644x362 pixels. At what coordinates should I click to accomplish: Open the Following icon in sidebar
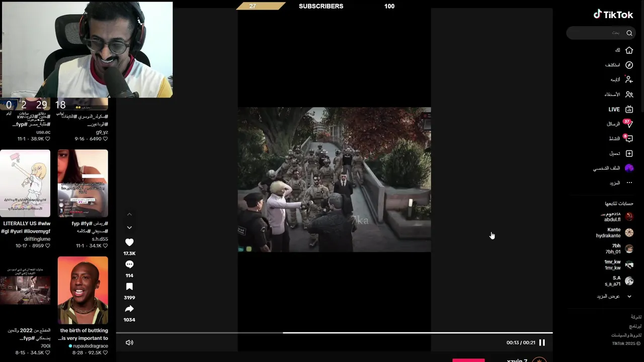pos(629,79)
